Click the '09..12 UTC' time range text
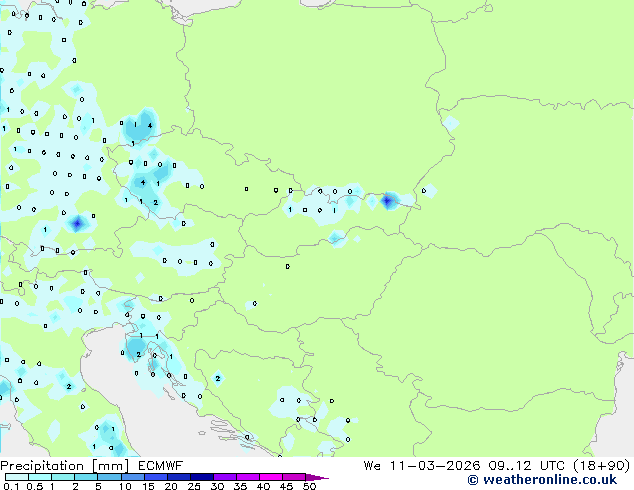 point(526,466)
